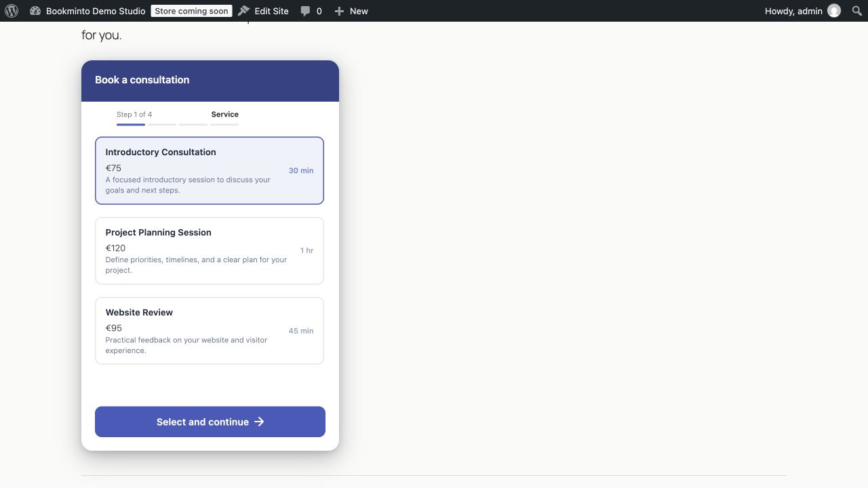This screenshot has height=488, width=868.
Task: Click Select and continue button
Action: 210,422
